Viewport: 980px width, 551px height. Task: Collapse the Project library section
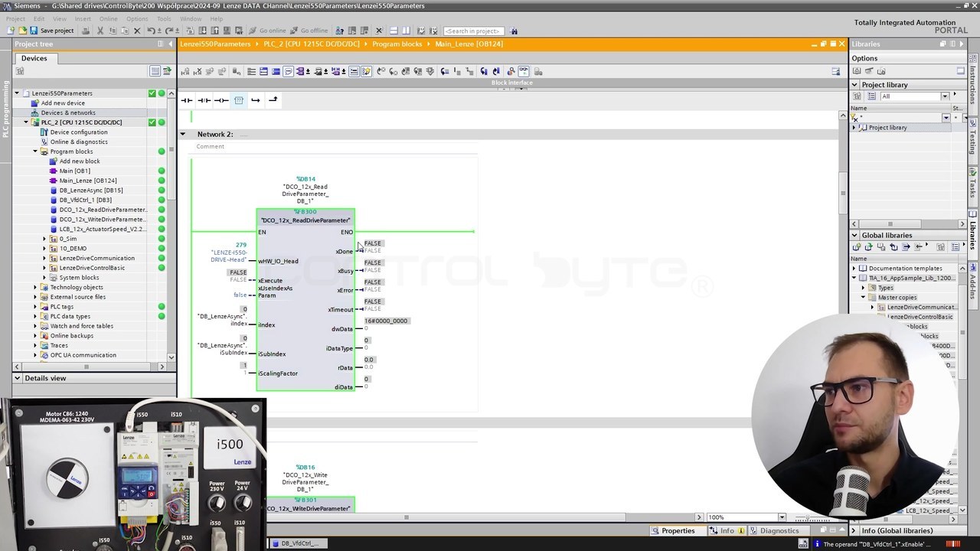click(x=855, y=85)
